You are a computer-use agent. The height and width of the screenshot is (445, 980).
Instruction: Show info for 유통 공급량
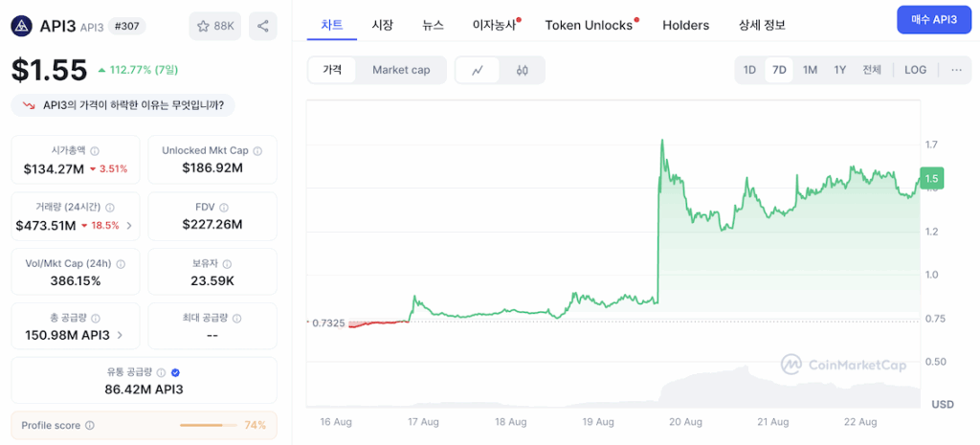click(x=161, y=373)
